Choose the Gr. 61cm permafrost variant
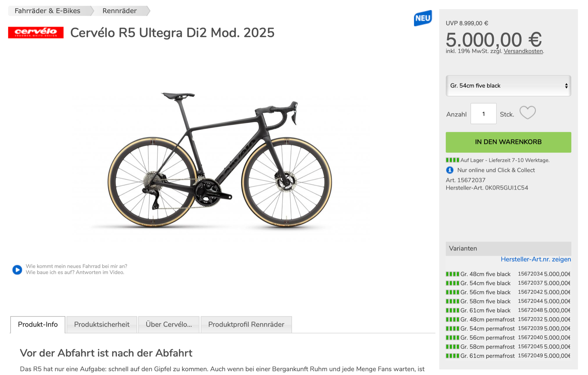The height and width of the screenshot is (375, 588). tap(487, 356)
